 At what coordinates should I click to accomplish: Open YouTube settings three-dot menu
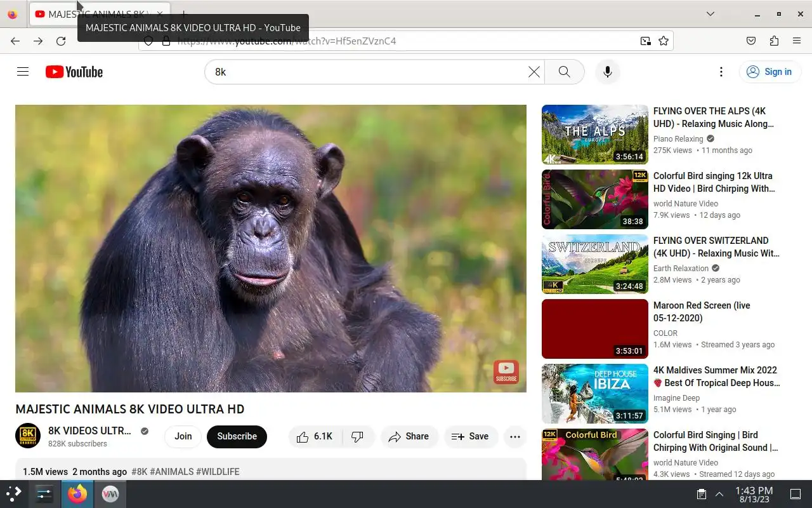click(x=721, y=72)
